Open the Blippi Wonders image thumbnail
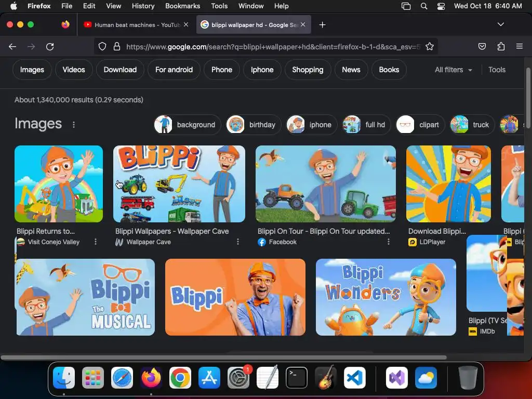The height and width of the screenshot is (399, 532). 386,297
